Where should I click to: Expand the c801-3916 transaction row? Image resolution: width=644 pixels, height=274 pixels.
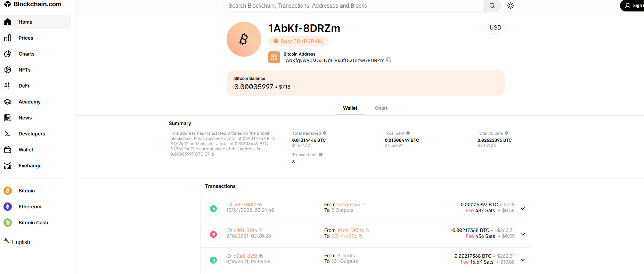pyautogui.click(x=523, y=234)
